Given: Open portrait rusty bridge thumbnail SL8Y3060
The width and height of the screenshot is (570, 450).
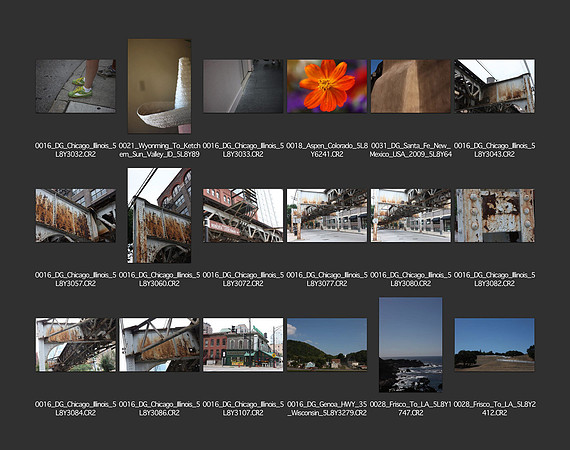Looking at the screenshot, I should pos(159,216).
